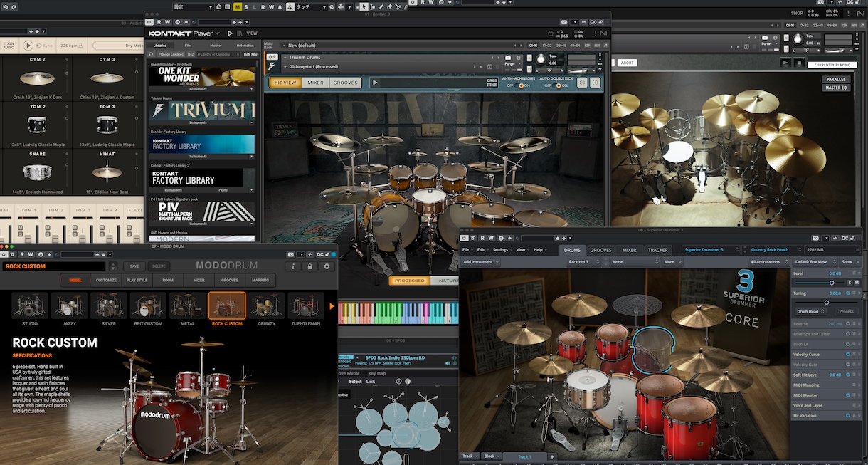Open the GROOVES tab in Superior Drummer
Screen dimensions: 868x465
600,250
